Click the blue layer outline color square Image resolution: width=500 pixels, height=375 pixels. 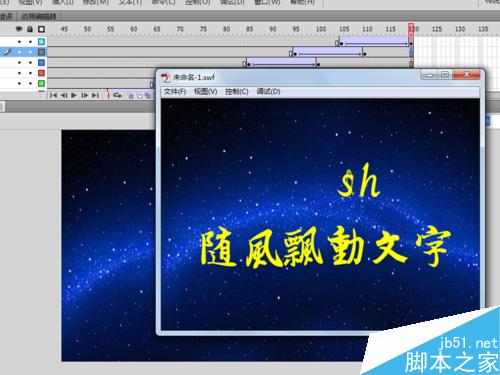(41, 62)
